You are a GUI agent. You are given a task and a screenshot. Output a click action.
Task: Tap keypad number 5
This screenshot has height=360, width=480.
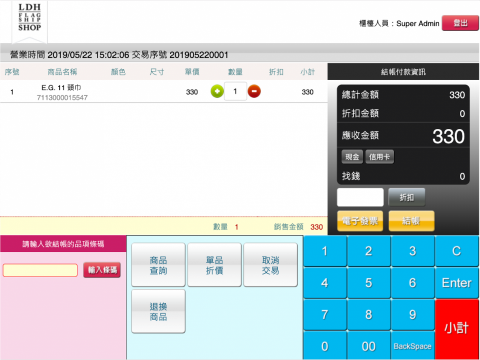[x=369, y=283]
